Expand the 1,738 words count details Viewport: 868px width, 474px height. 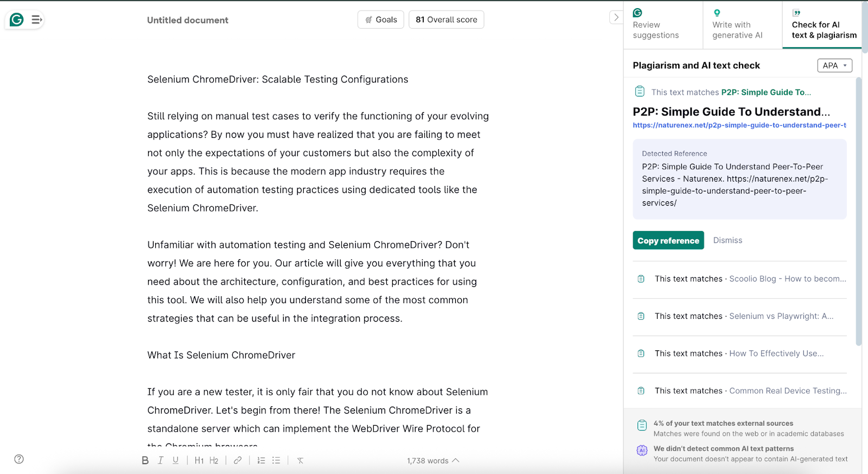point(433,460)
